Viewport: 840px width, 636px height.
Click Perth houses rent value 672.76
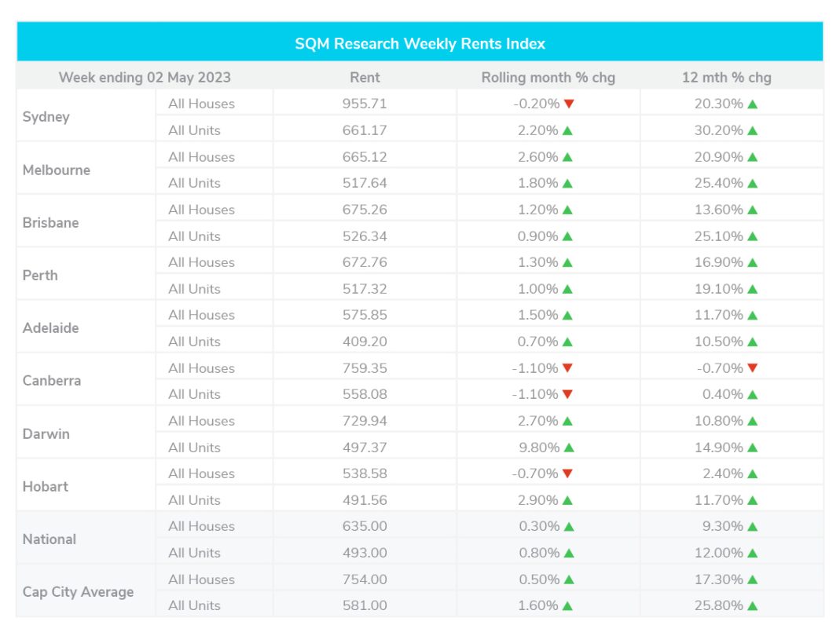365,262
